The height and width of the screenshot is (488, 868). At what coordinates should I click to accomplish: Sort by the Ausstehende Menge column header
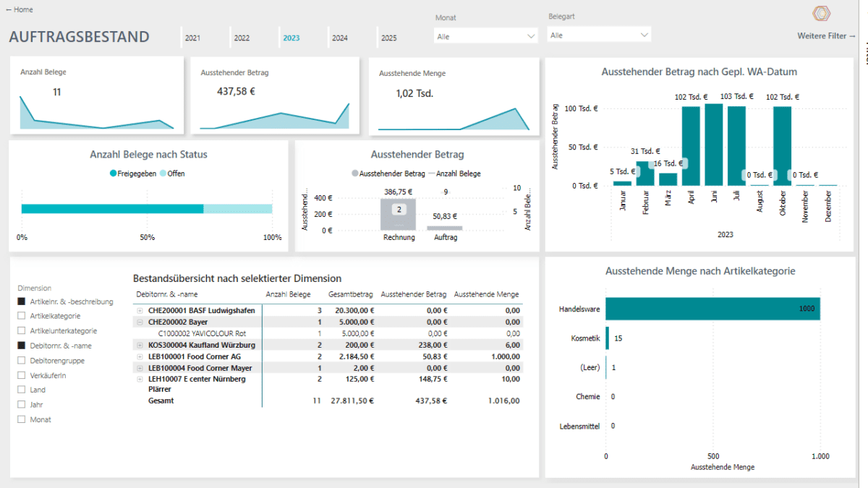coord(487,294)
